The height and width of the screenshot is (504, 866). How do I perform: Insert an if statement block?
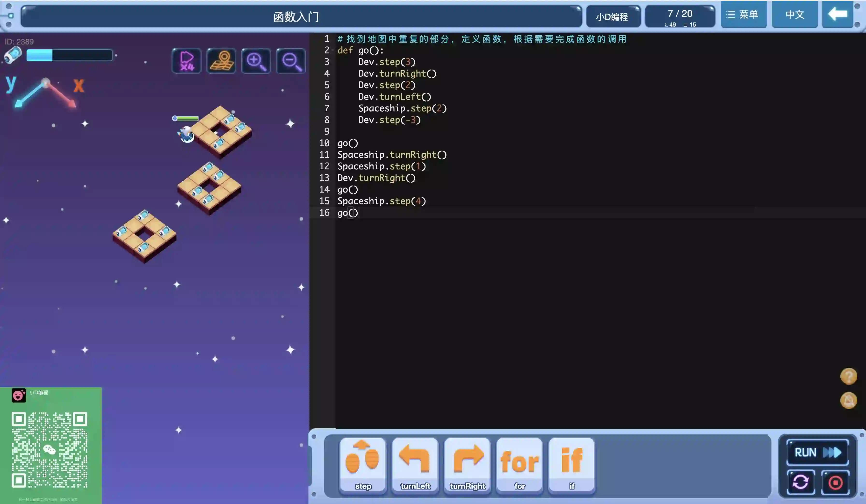pyautogui.click(x=571, y=464)
